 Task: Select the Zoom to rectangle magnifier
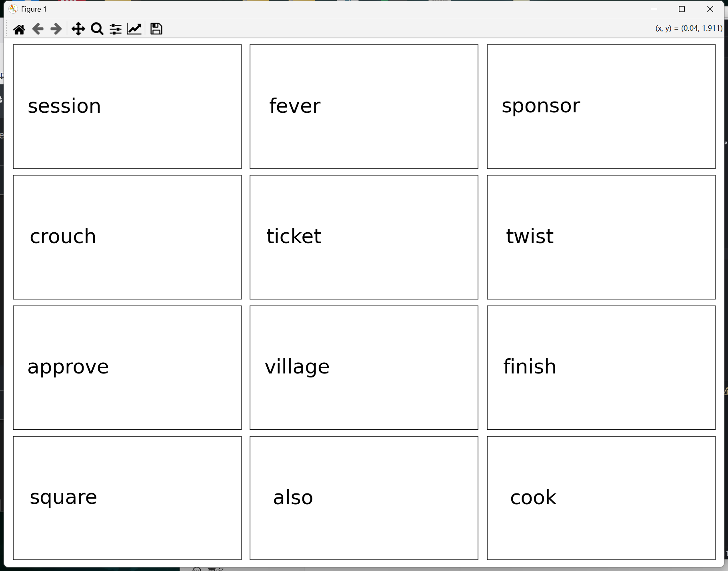click(97, 29)
